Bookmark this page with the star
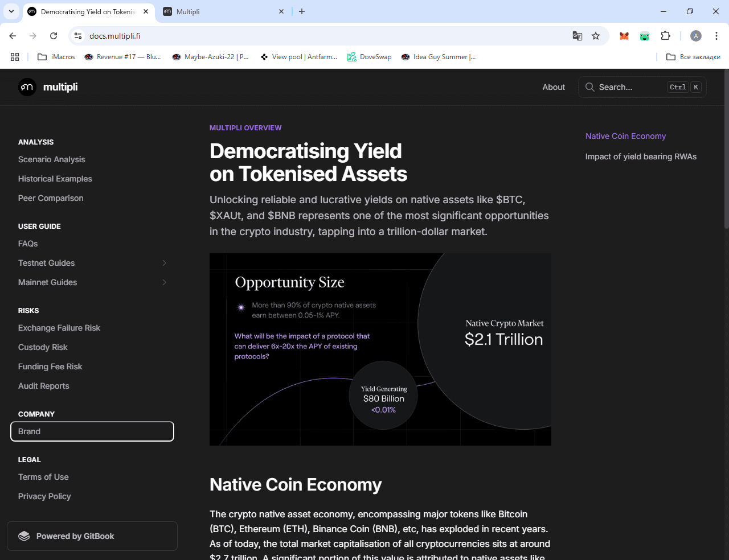This screenshot has height=560, width=729. [596, 36]
